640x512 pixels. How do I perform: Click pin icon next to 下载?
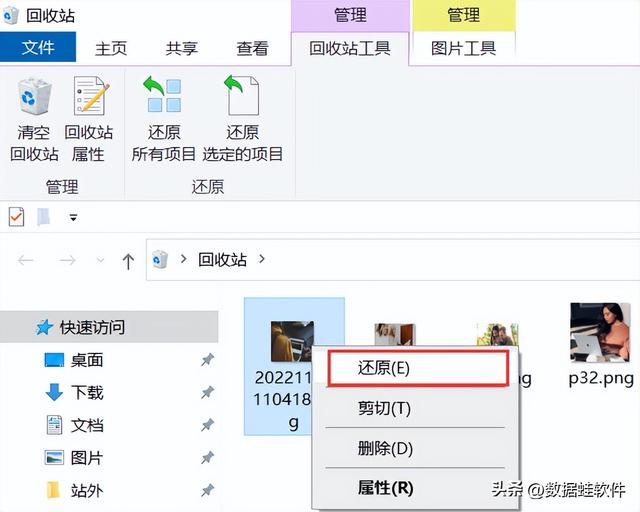[x=207, y=392]
